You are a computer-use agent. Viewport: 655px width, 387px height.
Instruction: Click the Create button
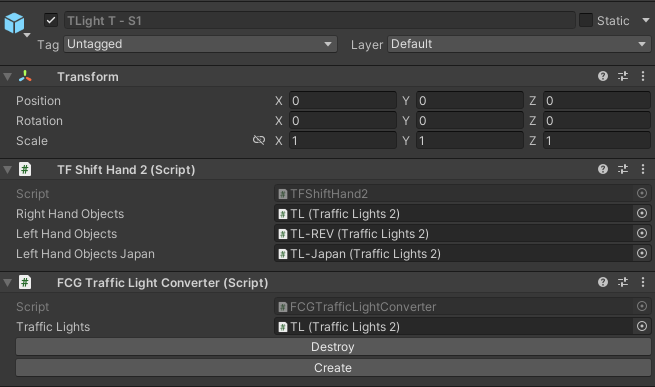click(x=333, y=368)
